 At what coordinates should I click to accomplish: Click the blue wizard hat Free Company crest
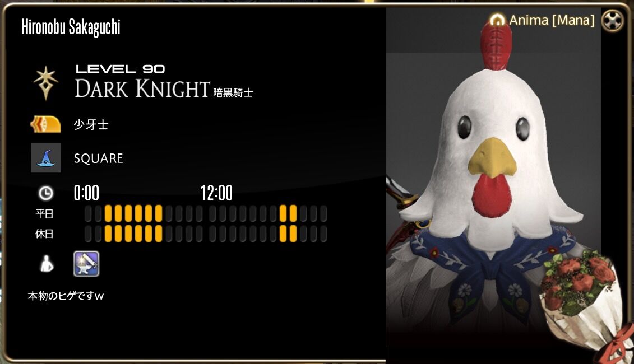click(46, 158)
